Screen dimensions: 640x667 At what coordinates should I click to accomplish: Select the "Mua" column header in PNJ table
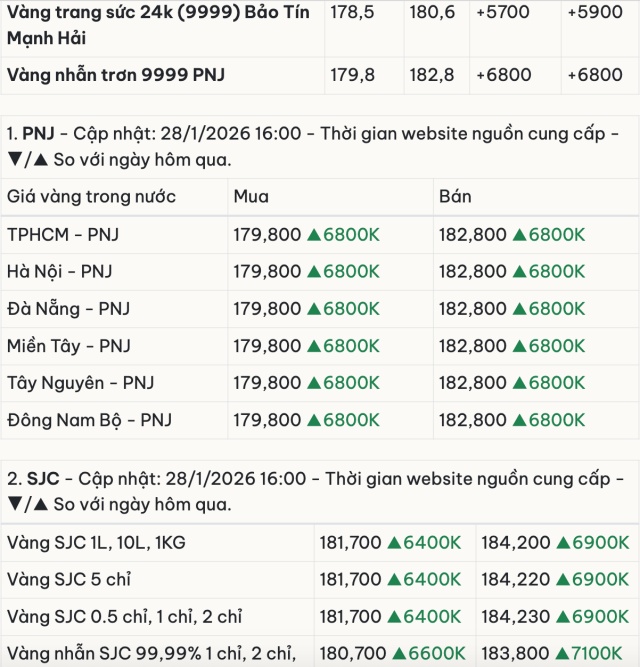(x=251, y=197)
